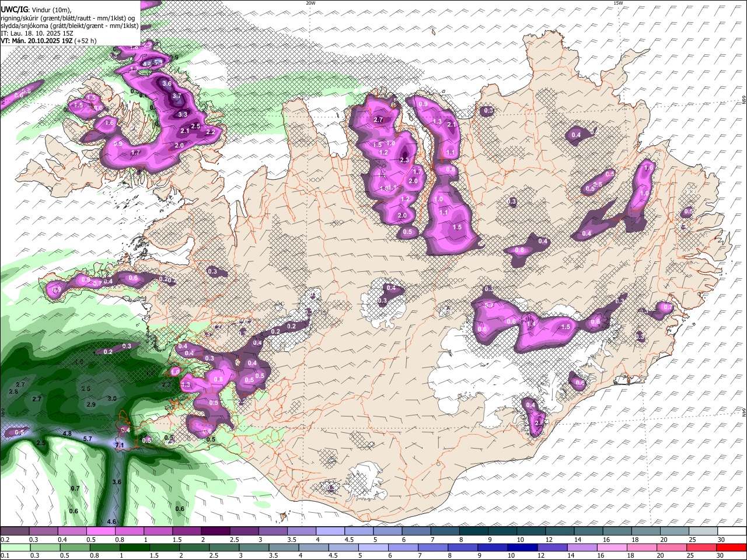Click the 4.8 rain value on the map
This screenshot has width=747, height=560.
tap(67, 433)
